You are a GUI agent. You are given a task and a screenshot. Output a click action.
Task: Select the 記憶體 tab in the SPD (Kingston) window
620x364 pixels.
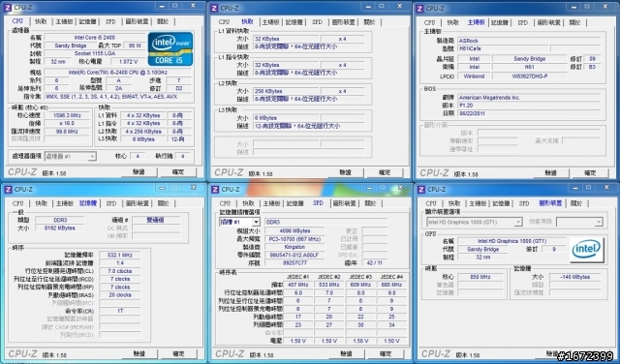click(x=294, y=203)
